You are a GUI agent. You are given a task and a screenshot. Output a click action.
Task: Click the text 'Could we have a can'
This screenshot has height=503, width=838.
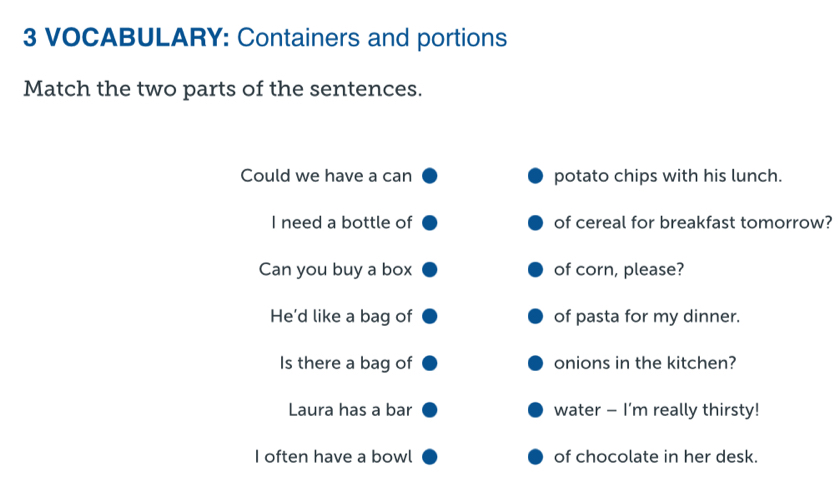[x=326, y=175]
